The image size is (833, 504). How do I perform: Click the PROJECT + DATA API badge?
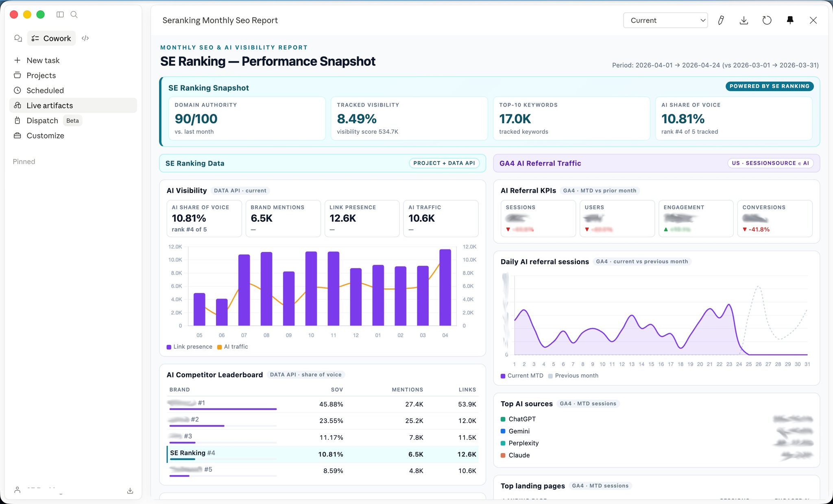[x=444, y=163]
